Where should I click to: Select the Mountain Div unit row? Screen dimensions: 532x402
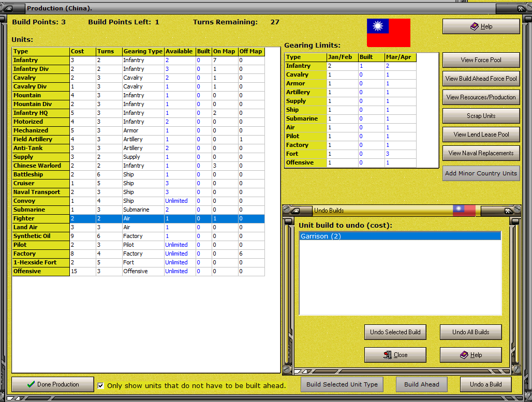(138, 105)
